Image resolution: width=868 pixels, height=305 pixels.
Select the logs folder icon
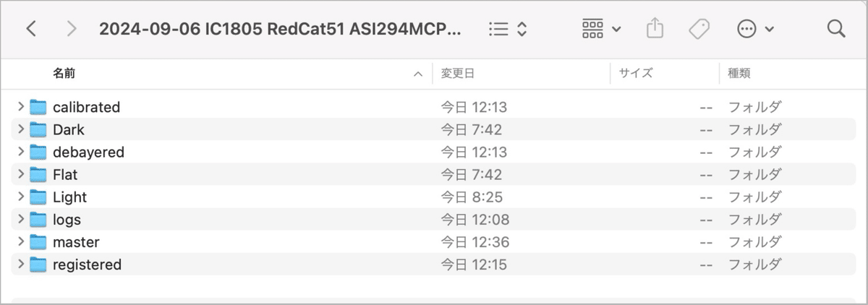point(38,220)
